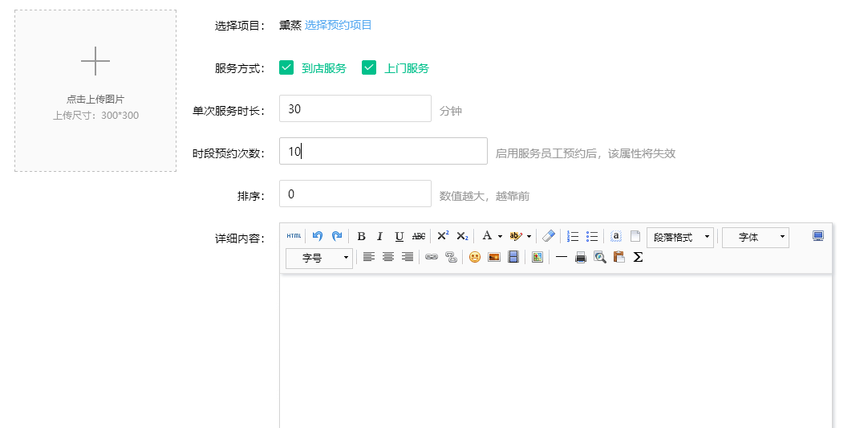This screenshot has width=868, height=428.
Task: Apply subscript formatting
Action: 462,237
